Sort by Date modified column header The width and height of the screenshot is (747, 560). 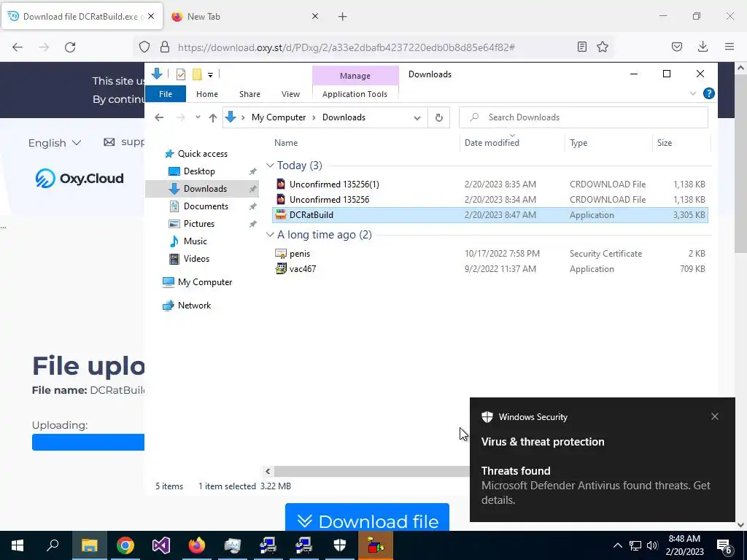(x=492, y=143)
